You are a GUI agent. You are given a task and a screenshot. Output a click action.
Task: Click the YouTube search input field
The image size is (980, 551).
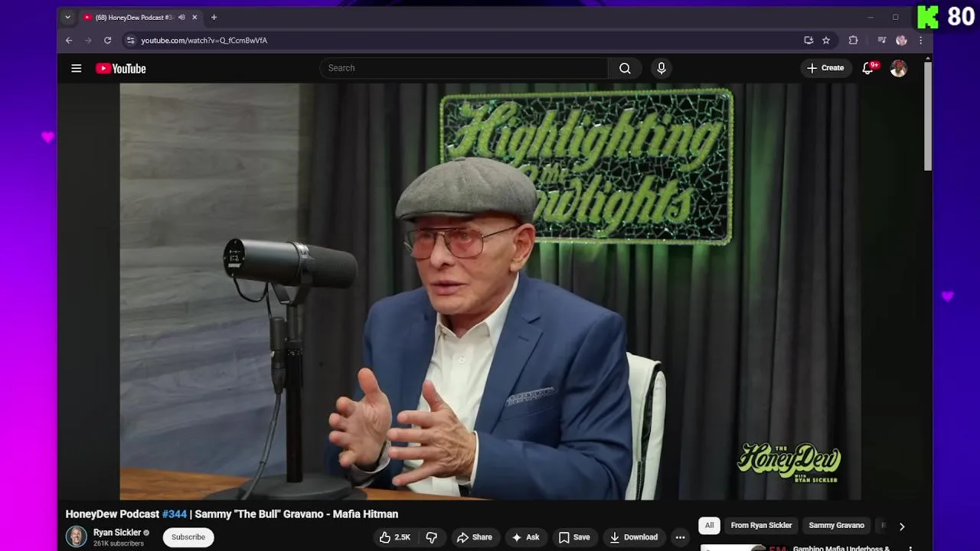tap(464, 68)
